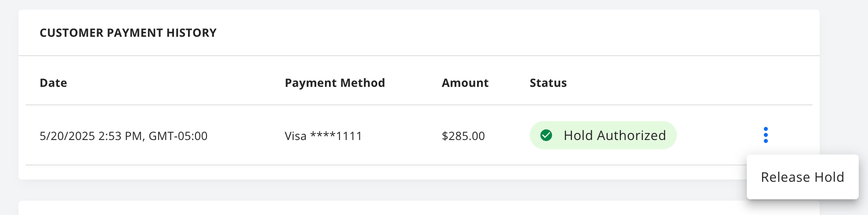Click the white area beneath the payment row
868x215 pixels.
[x=380, y=172]
